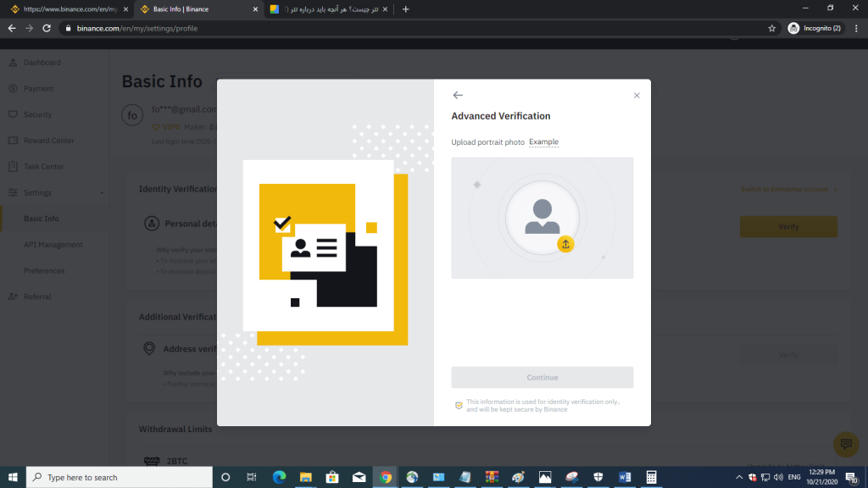Open Cortana from the taskbar
868x488 pixels.
[x=225, y=477]
